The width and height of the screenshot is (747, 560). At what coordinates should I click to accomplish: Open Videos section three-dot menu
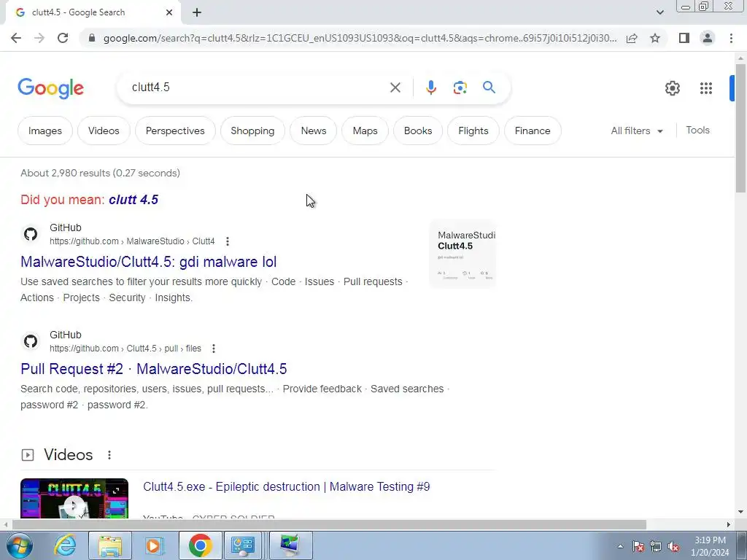pos(109,455)
